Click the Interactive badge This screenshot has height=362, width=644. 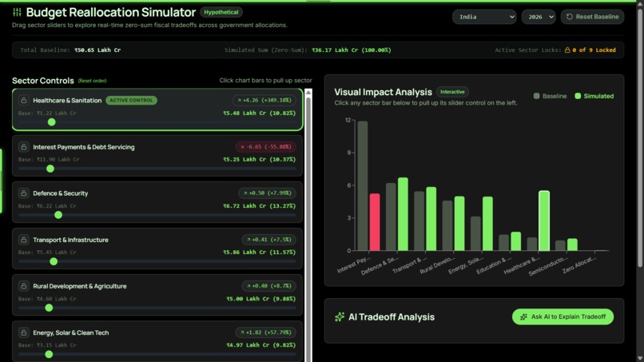pos(452,92)
